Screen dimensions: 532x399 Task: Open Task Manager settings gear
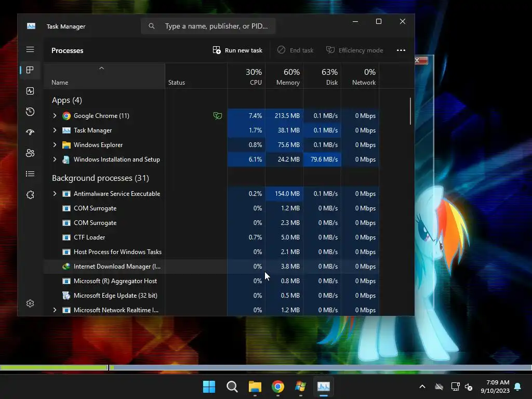point(30,303)
